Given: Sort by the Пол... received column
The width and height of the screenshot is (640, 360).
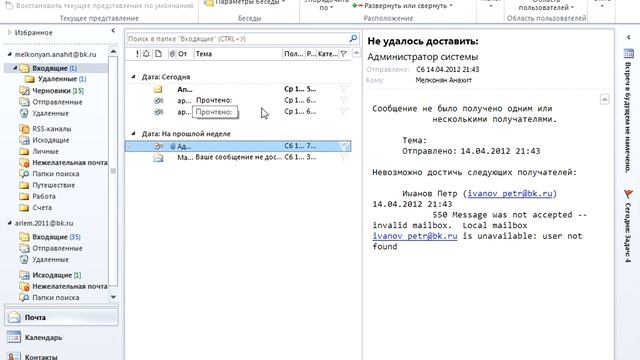Looking at the screenshot, I should pyautogui.click(x=293, y=53).
